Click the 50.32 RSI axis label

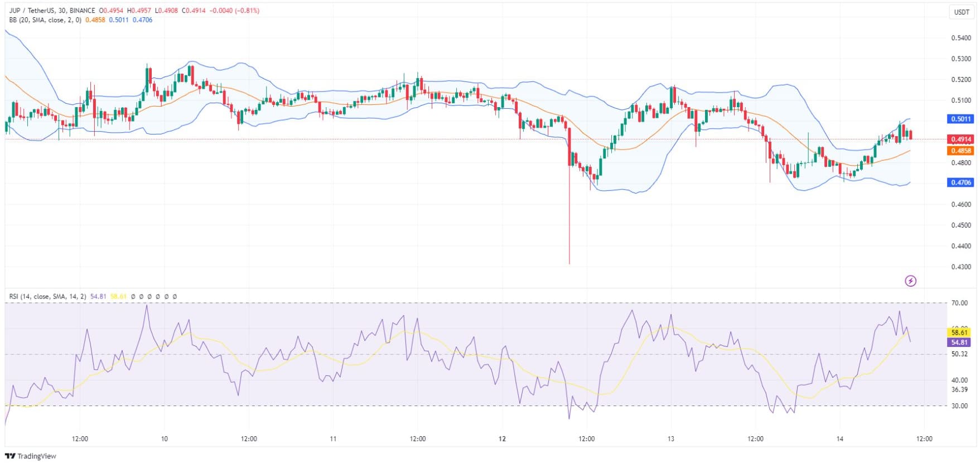(x=959, y=354)
